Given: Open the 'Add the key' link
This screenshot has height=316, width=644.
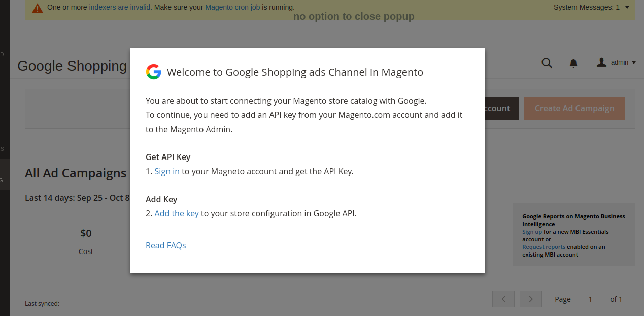Looking at the screenshot, I should coord(177,213).
